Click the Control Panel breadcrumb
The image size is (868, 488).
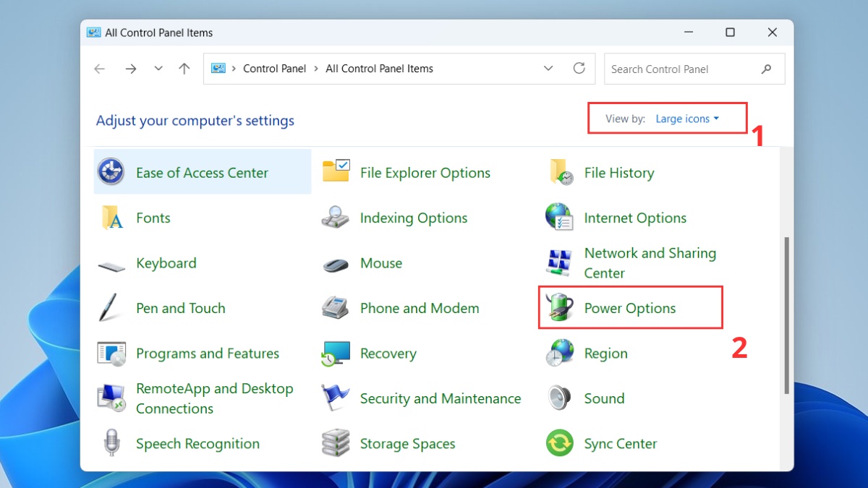(x=275, y=69)
